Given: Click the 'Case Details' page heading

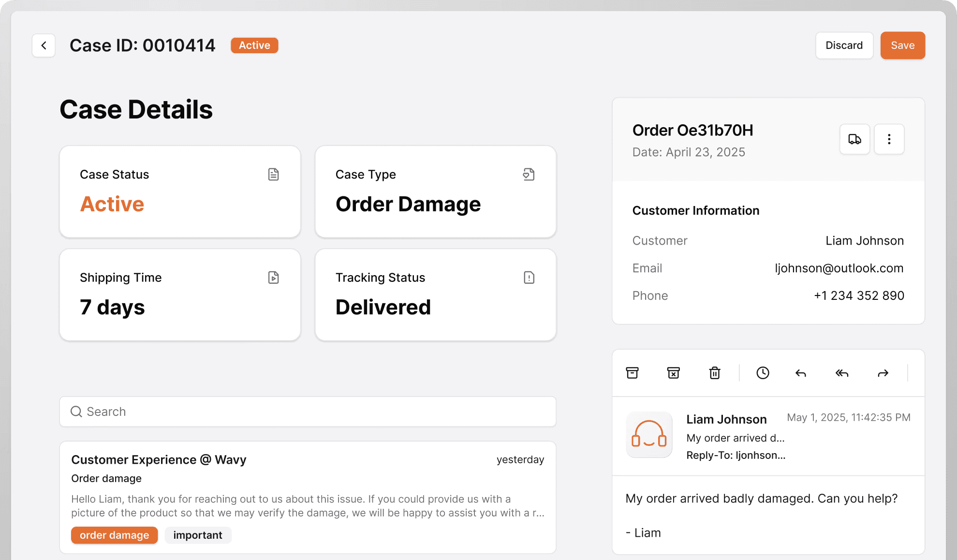Looking at the screenshot, I should point(136,109).
